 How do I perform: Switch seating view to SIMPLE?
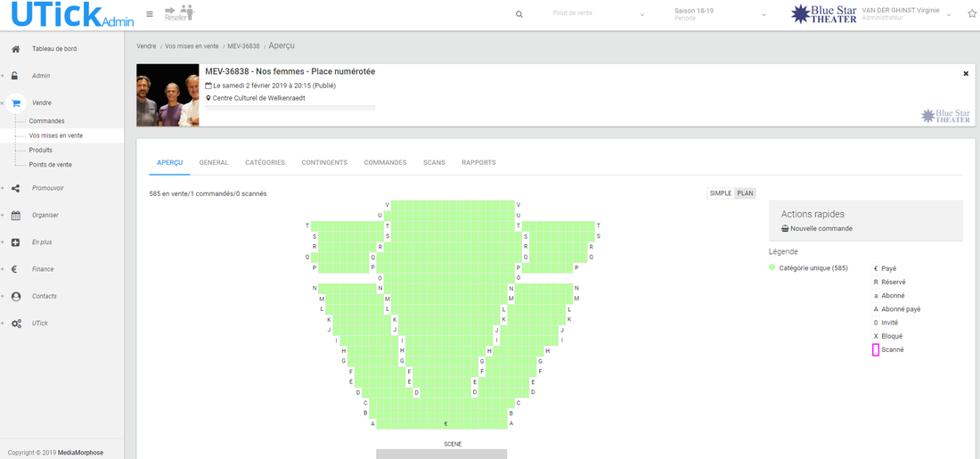point(720,193)
